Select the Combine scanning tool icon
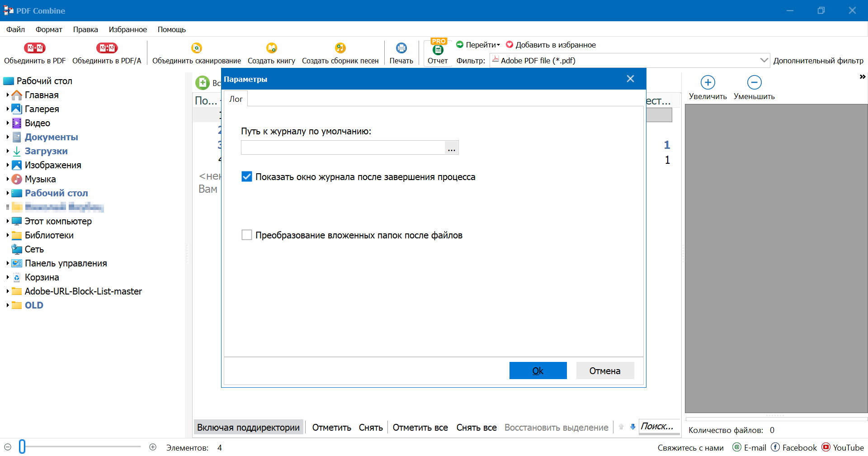 point(196,48)
